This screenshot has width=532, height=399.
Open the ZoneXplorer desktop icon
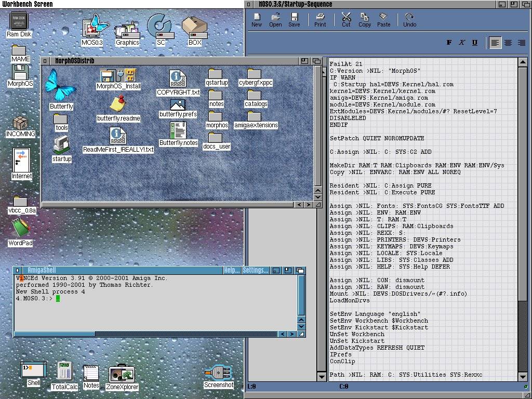(x=122, y=376)
